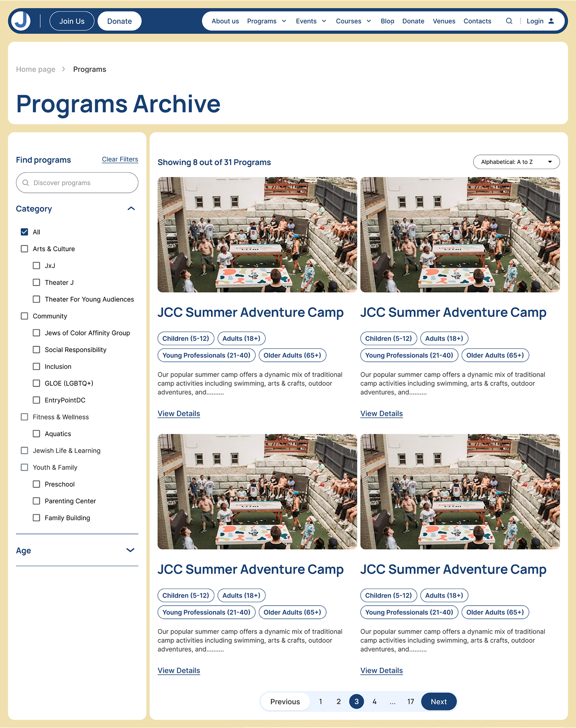Open the Courses menu chevron
The image size is (576, 728).
coord(369,21)
